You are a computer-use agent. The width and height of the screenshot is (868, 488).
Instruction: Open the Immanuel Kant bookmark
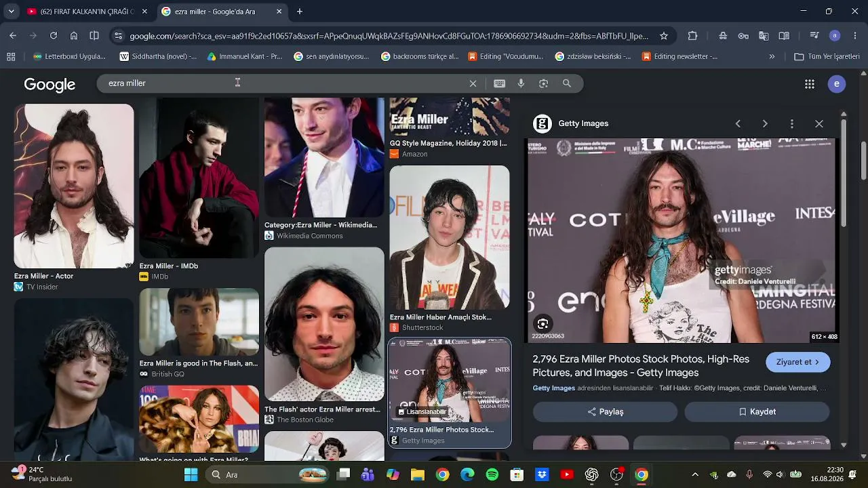click(245, 57)
